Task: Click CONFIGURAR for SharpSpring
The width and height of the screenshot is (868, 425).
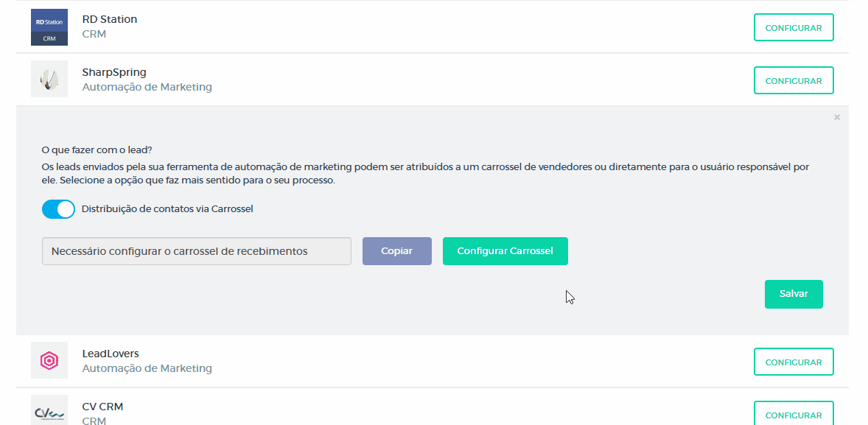Action: tap(794, 80)
